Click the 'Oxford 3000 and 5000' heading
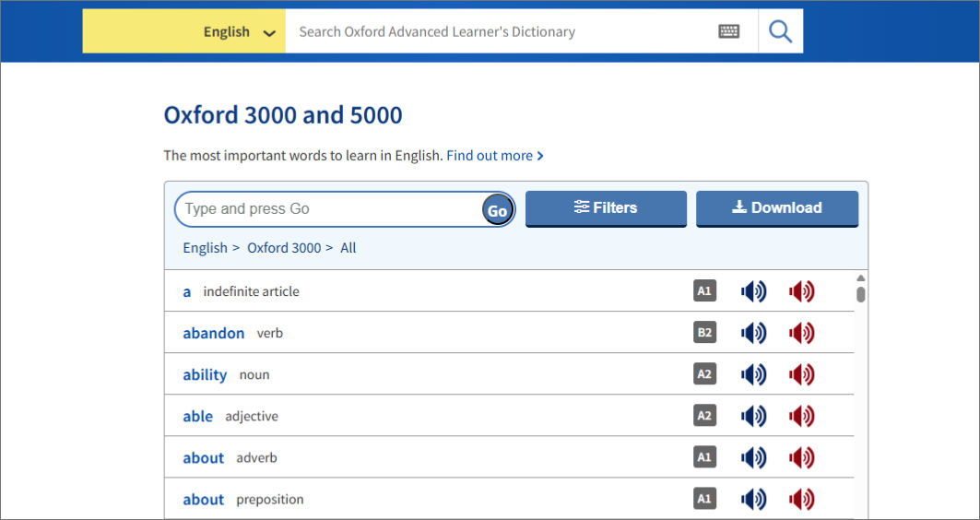Viewport: 980px width, 520px height. coord(283,115)
